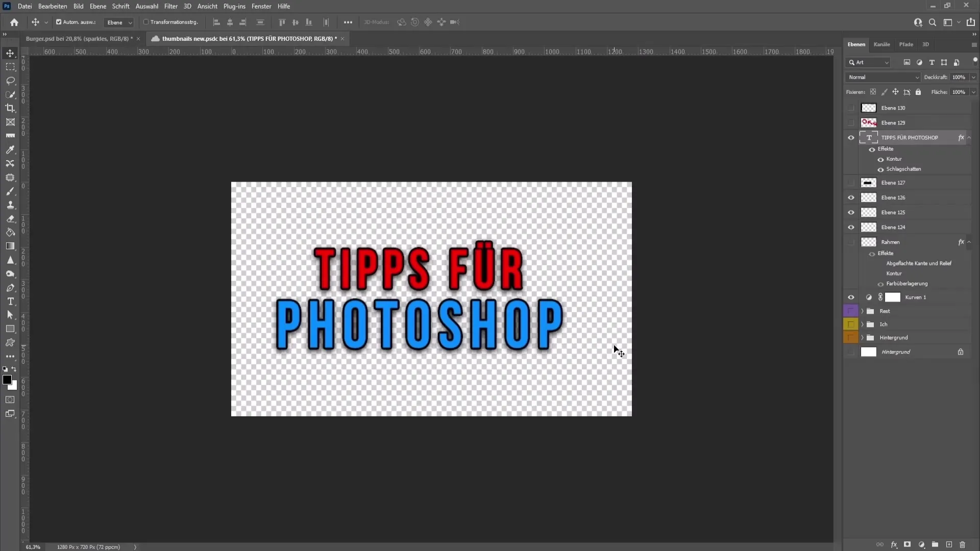Viewport: 980px width, 551px height.
Task: Expand the Ich layer group
Action: pyautogui.click(x=862, y=324)
